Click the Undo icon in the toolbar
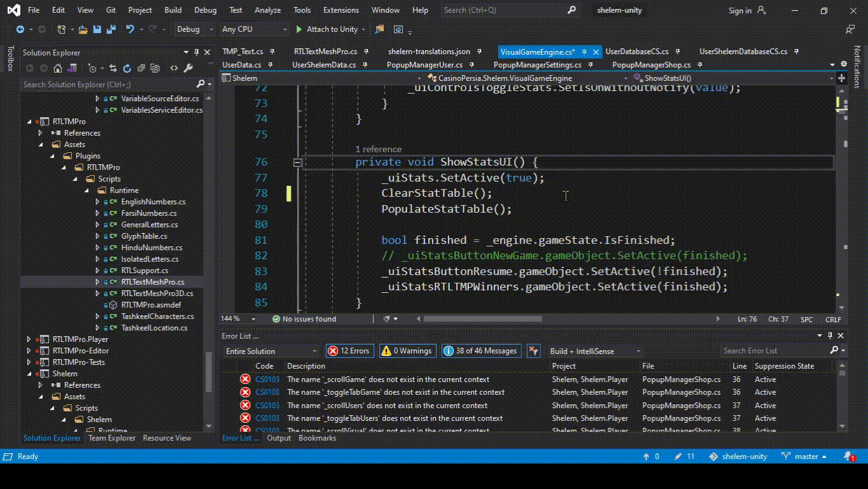Image resolution: width=868 pixels, height=489 pixels. (x=131, y=29)
